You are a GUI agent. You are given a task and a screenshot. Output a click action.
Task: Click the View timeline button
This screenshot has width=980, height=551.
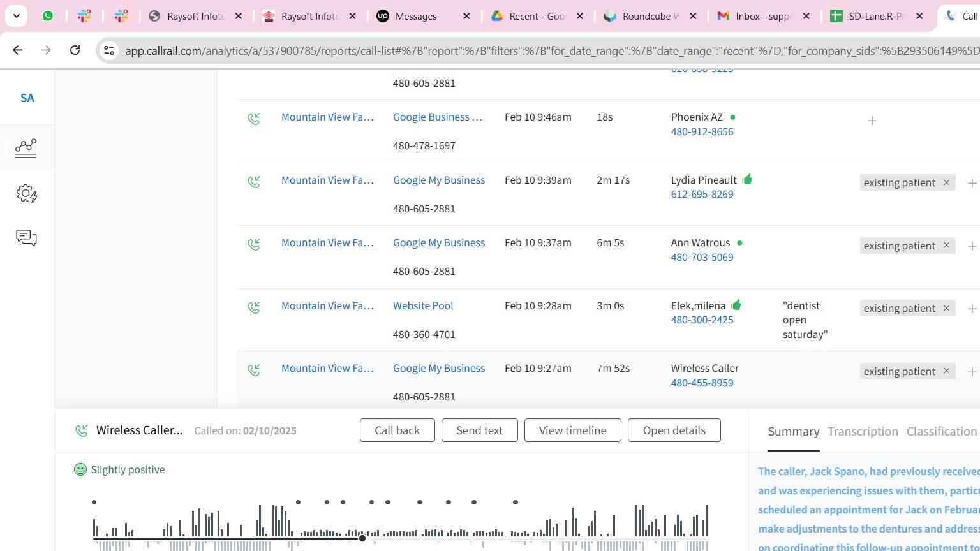pos(572,430)
